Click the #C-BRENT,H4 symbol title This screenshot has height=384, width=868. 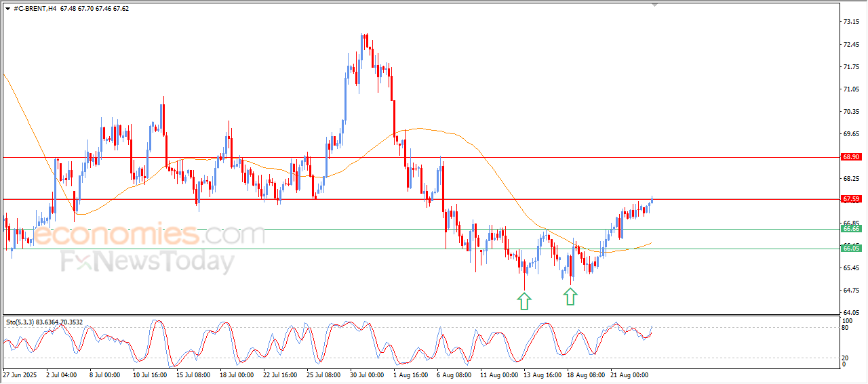[x=35, y=9]
